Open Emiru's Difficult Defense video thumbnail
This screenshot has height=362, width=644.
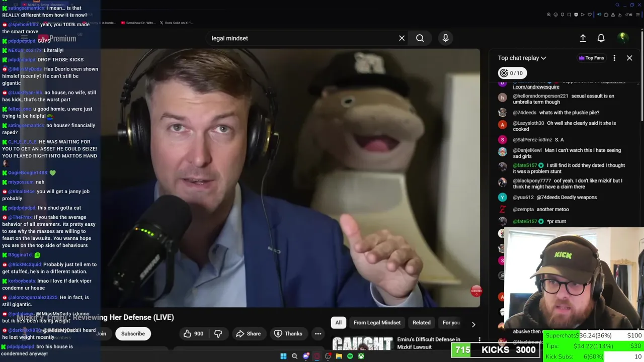point(362,343)
